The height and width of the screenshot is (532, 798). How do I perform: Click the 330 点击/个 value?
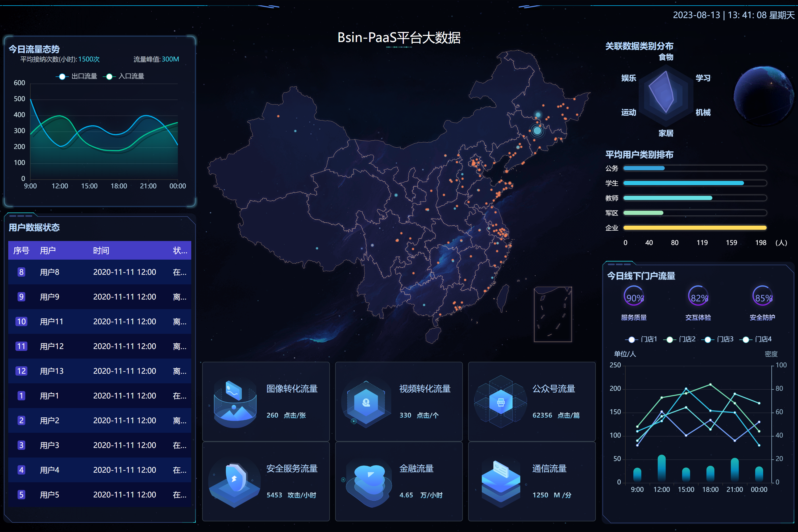point(419,415)
